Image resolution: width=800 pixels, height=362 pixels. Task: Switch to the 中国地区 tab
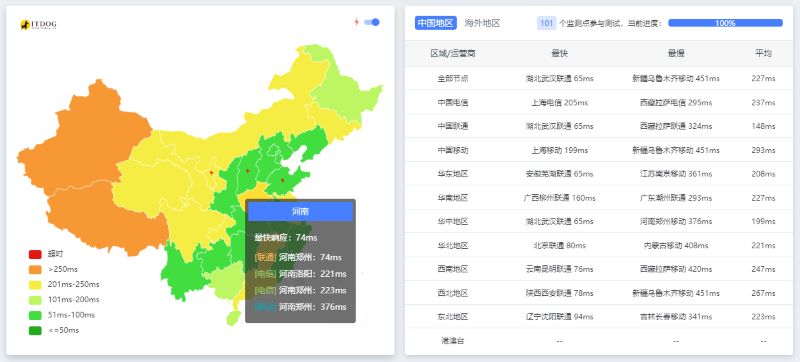[435, 23]
